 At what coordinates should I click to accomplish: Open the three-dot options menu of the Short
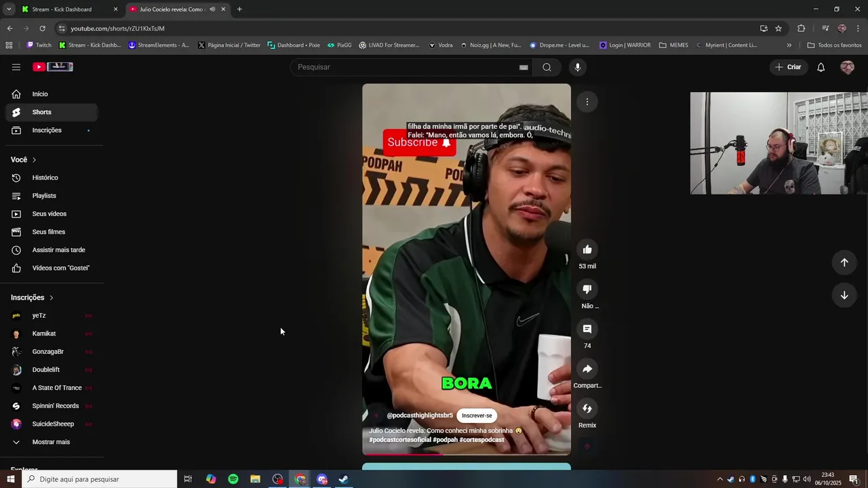[587, 102]
